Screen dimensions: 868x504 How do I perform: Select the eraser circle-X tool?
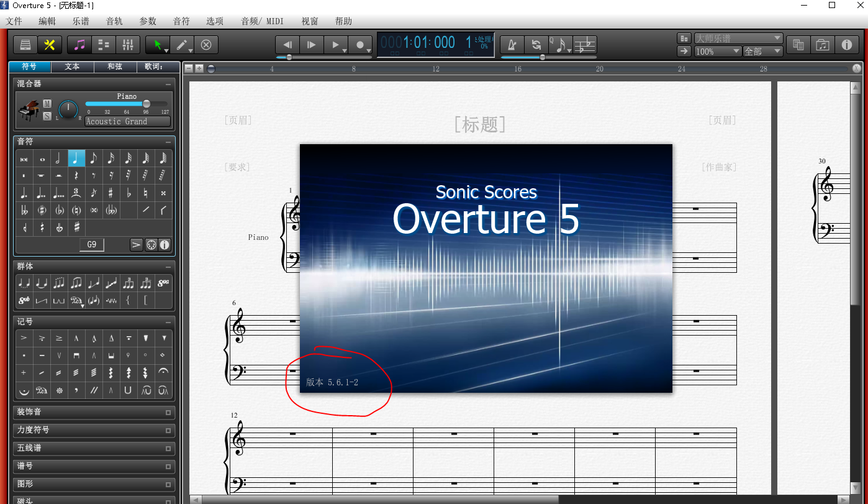pyautogui.click(x=207, y=45)
